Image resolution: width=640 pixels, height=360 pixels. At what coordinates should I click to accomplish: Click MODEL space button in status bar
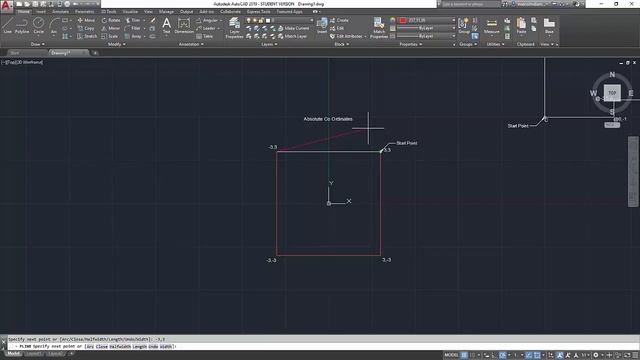pos(451,355)
